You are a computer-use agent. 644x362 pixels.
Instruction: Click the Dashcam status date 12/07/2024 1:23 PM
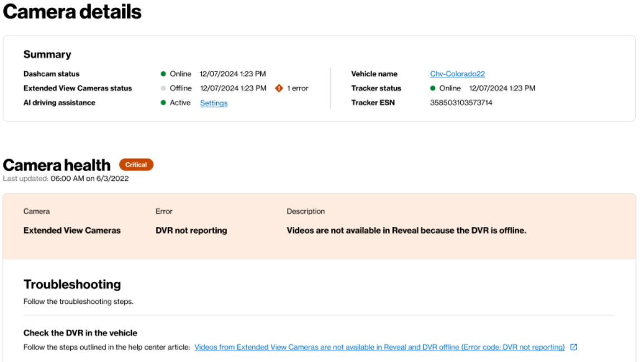(x=233, y=74)
